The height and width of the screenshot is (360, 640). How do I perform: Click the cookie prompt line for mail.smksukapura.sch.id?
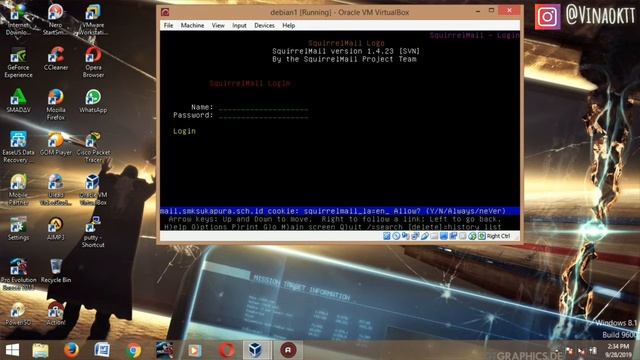[x=340, y=211]
